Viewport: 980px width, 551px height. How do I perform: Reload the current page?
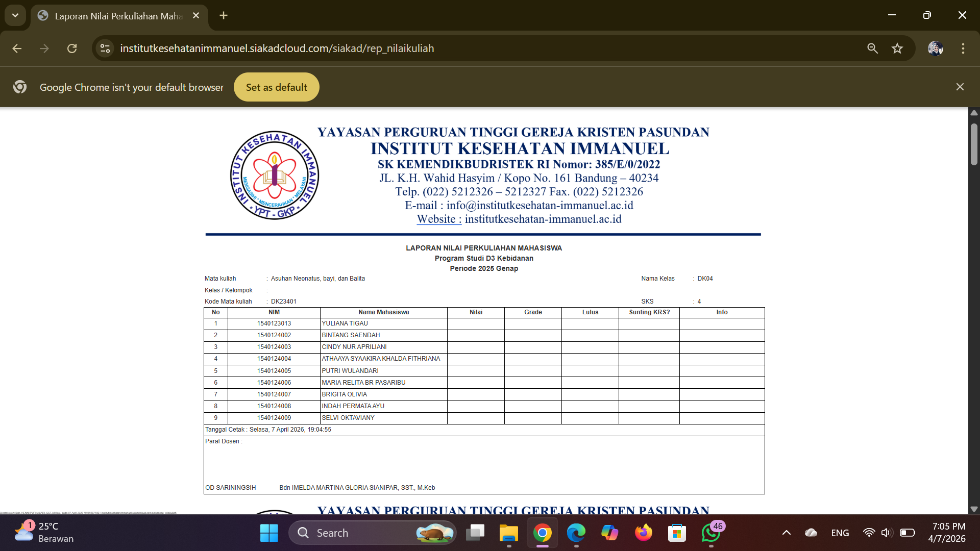pos(72,48)
